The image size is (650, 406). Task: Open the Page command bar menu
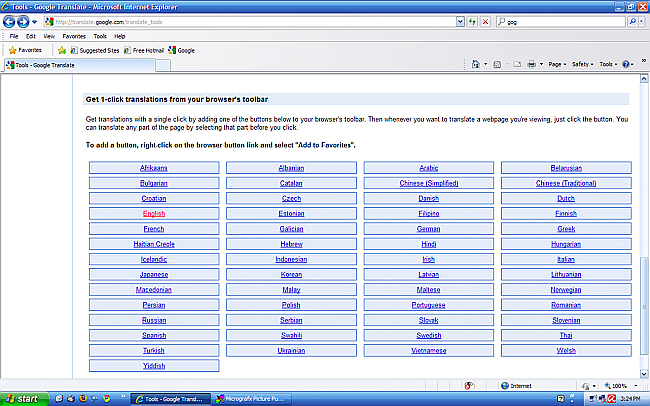tap(557, 64)
